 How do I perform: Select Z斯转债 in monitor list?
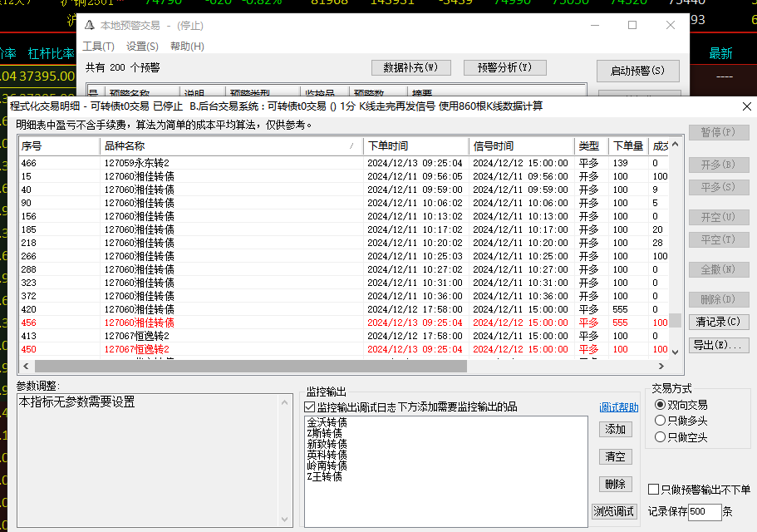click(324, 433)
